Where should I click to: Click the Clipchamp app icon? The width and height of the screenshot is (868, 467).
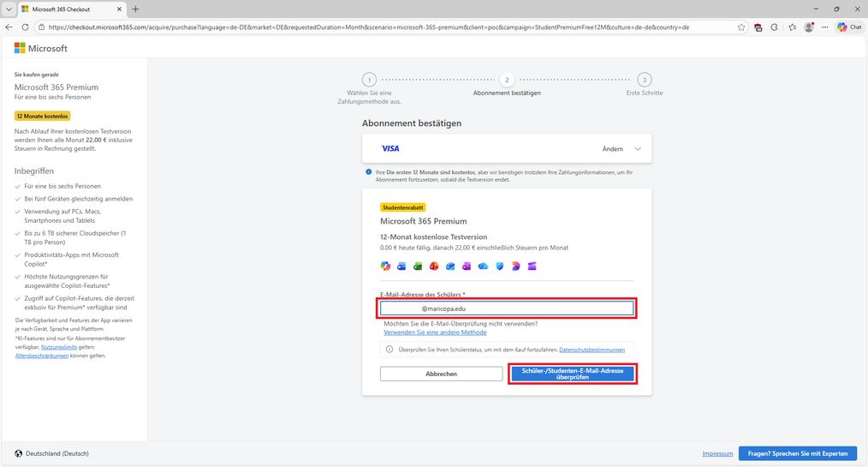(x=532, y=266)
